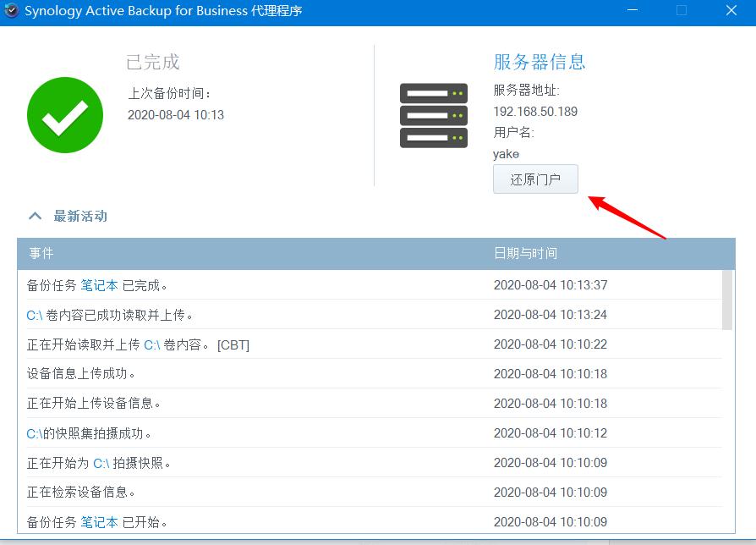Click the server rack illustration icon
The height and width of the screenshot is (545, 756).
click(x=433, y=114)
